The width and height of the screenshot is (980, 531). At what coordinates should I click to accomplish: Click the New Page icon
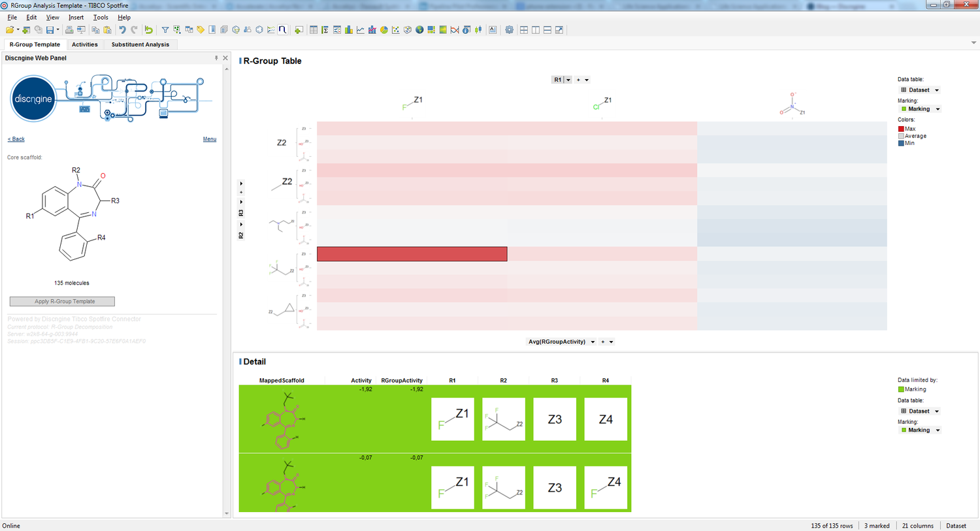click(299, 30)
